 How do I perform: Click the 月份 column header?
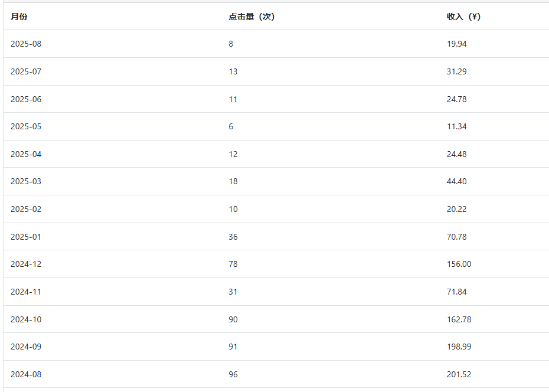pos(19,17)
